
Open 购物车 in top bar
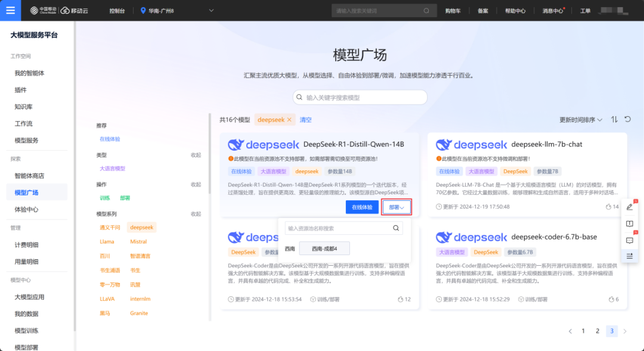point(453,11)
